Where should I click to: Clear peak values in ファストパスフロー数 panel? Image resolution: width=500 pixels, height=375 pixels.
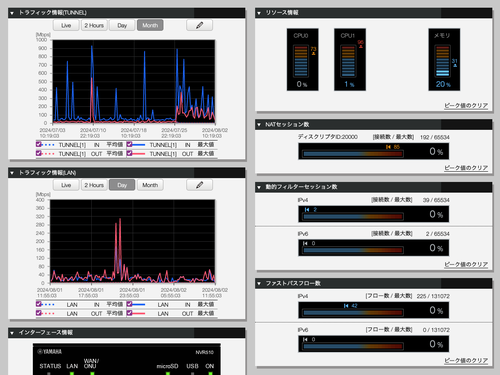[466, 361]
